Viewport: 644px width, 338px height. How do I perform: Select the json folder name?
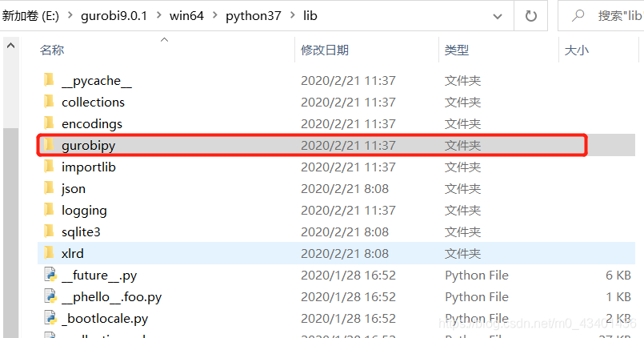pos(73,189)
